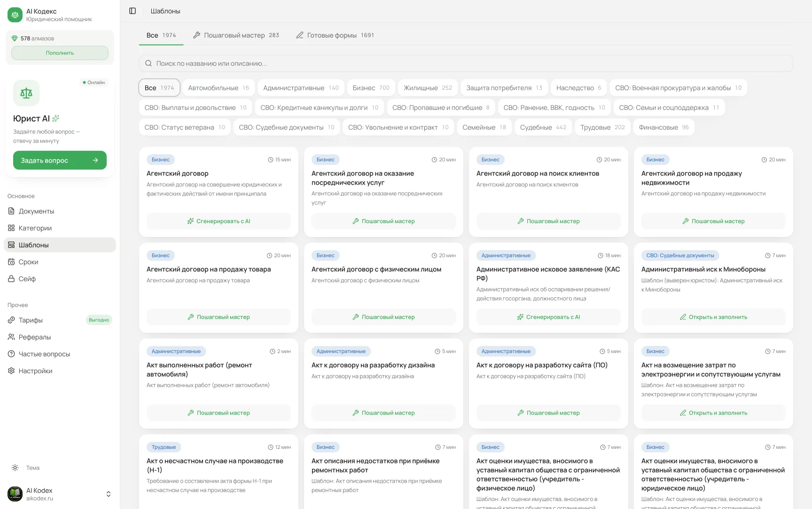
Task: Open the Готовые формы 1691 tab
Action: pos(335,35)
